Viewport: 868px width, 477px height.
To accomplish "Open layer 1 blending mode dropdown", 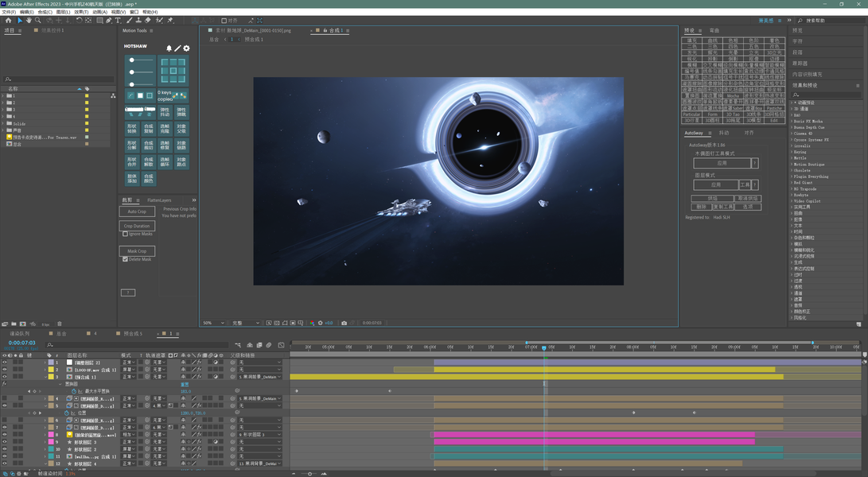I will coord(128,363).
